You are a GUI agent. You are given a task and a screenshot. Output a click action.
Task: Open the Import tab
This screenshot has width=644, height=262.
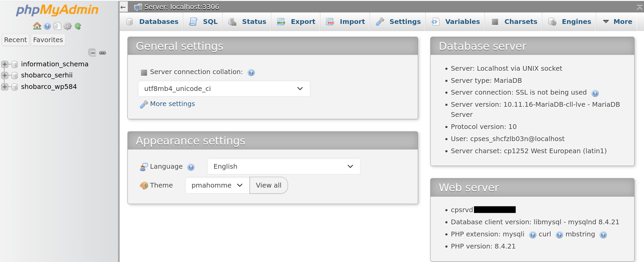pyautogui.click(x=345, y=22)
